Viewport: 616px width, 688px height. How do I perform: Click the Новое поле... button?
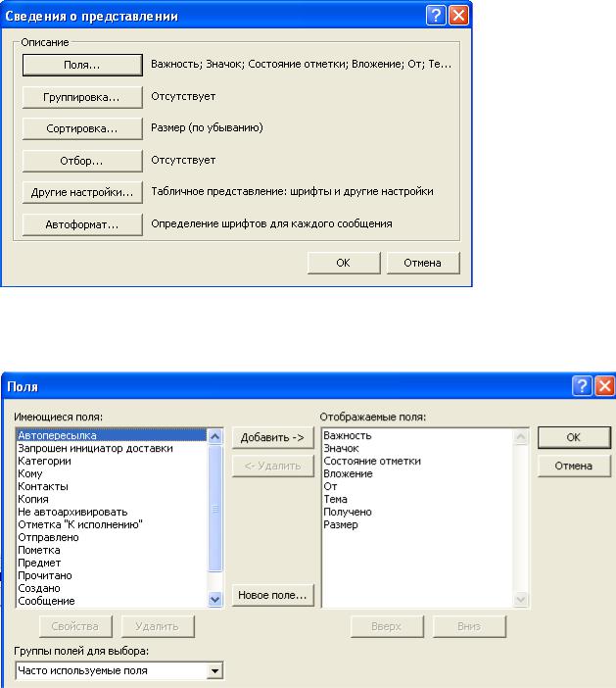[272, 595]
